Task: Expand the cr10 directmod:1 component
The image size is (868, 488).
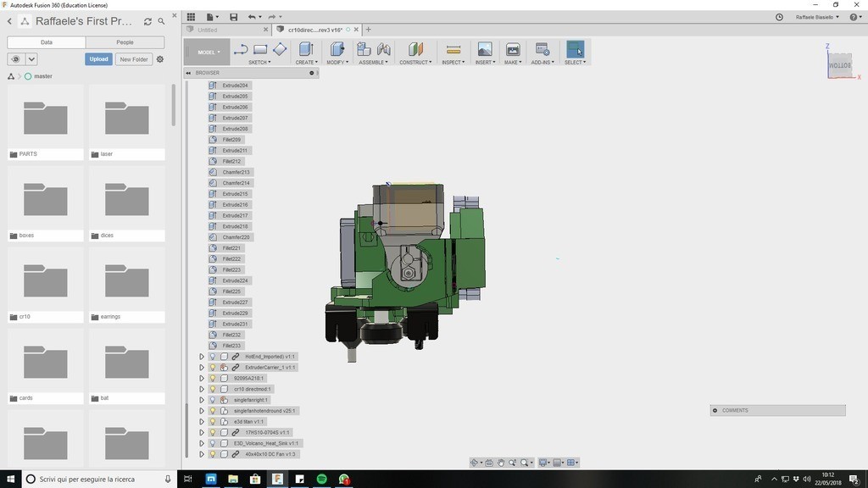Action: coord(202,389)
